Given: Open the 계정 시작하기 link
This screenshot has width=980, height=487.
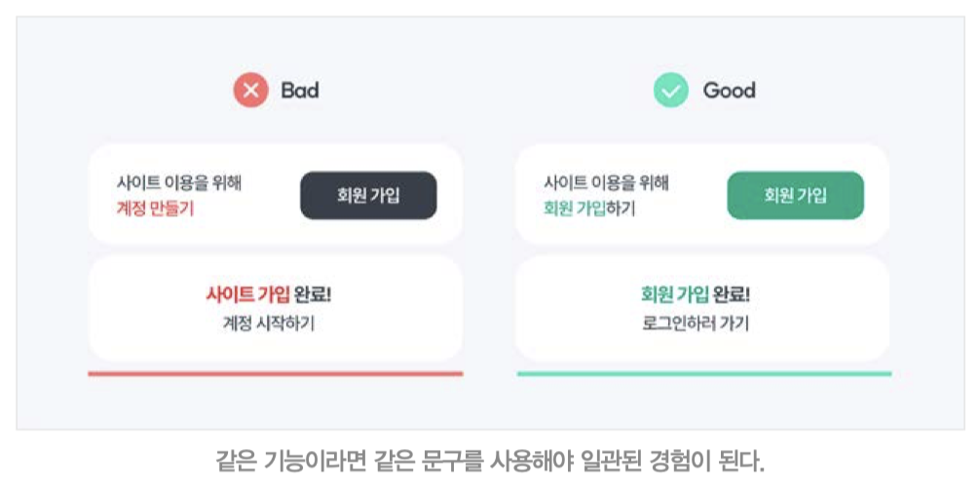Looking at the screenshot, I should point(269,323).
